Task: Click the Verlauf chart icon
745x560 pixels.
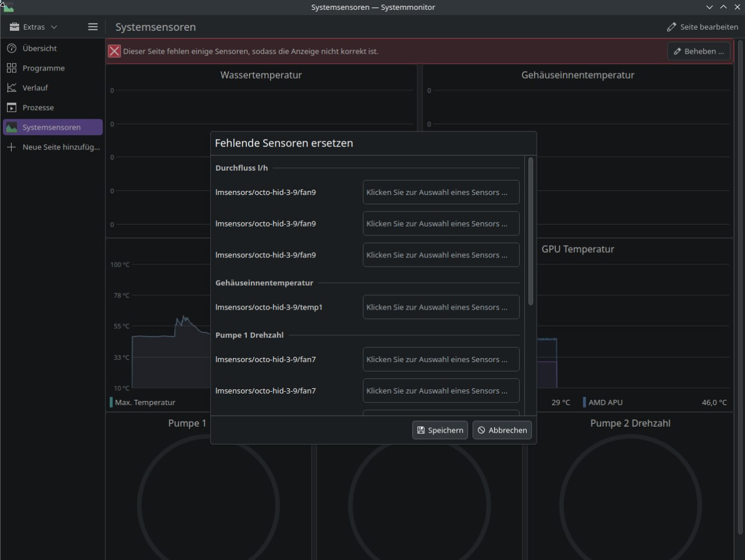Action: (x=12, y=88)
